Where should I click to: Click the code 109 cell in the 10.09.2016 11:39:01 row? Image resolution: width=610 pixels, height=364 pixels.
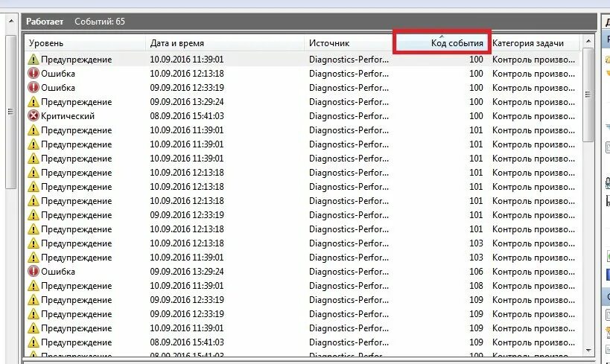[476, 328]
